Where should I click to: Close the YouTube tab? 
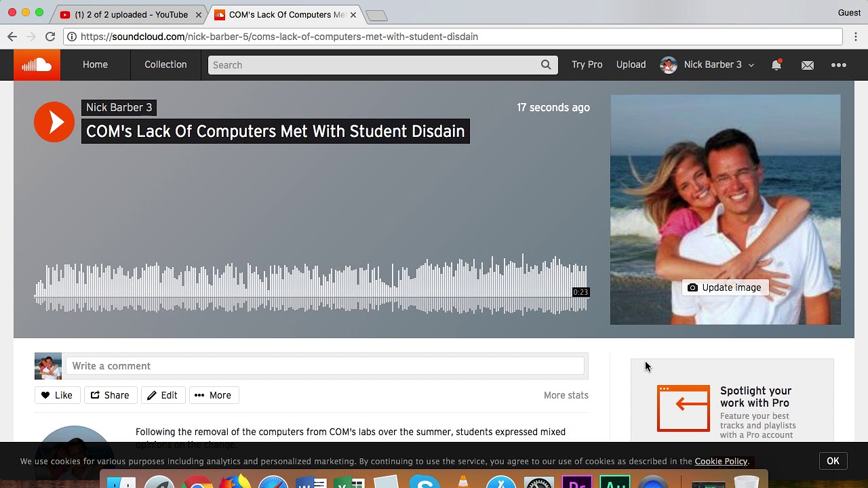click(199, 14)
